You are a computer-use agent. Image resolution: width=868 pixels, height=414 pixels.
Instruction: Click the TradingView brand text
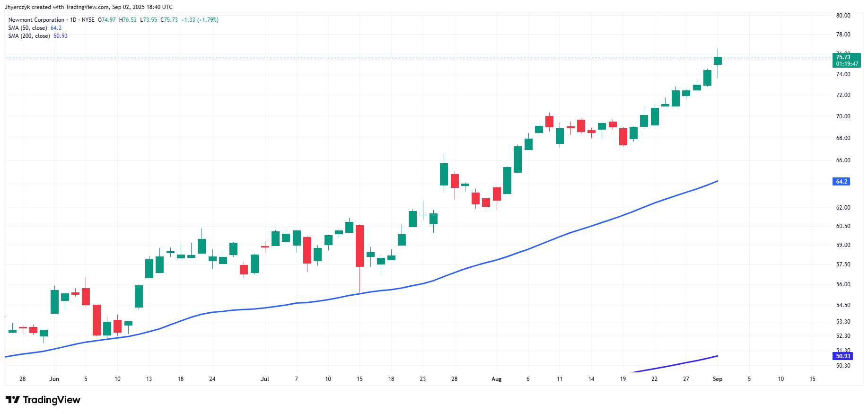(x=52, y=400)
